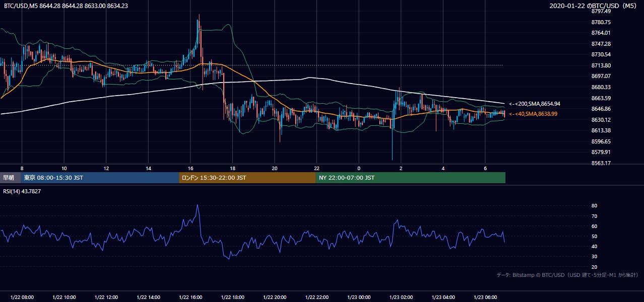
Task: Click RSI scale value 40
Action: [594, 246]
